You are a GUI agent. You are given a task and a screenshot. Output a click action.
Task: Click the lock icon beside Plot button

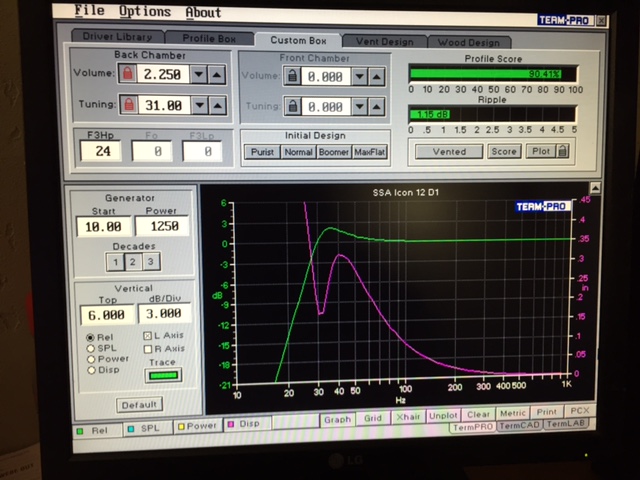[x=562, y=151]
